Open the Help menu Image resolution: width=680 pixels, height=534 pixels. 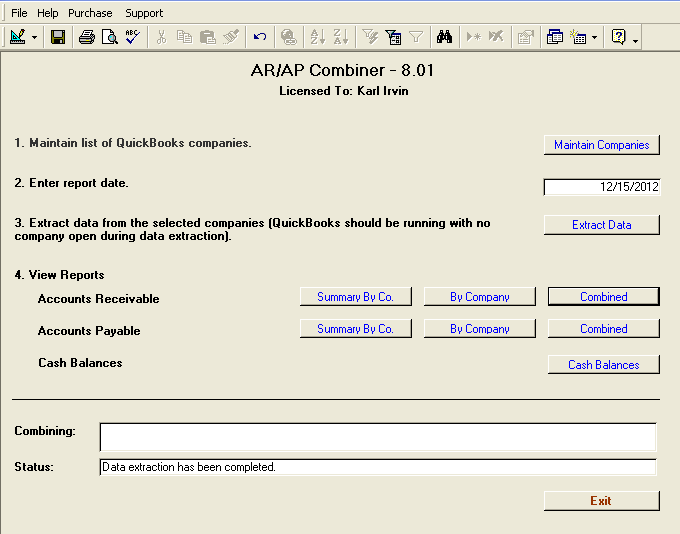click(x=48, y=13)
